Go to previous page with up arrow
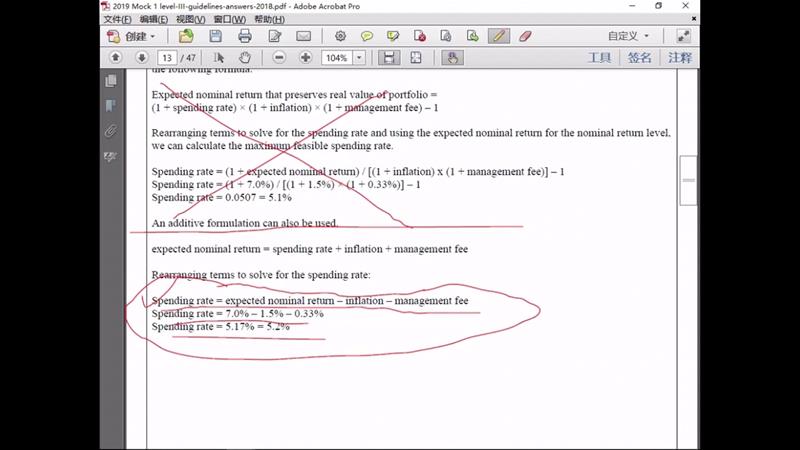This screenshot has height=450, width=800. coord(115,58)
